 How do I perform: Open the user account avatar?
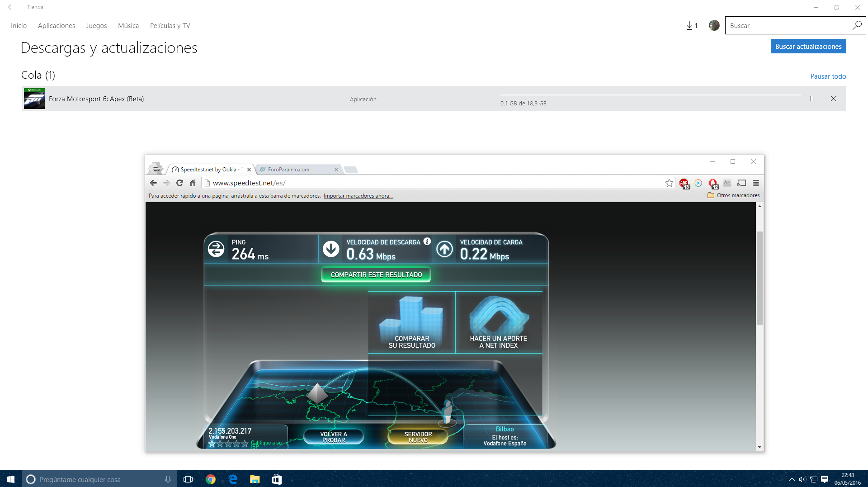(714, 25)
